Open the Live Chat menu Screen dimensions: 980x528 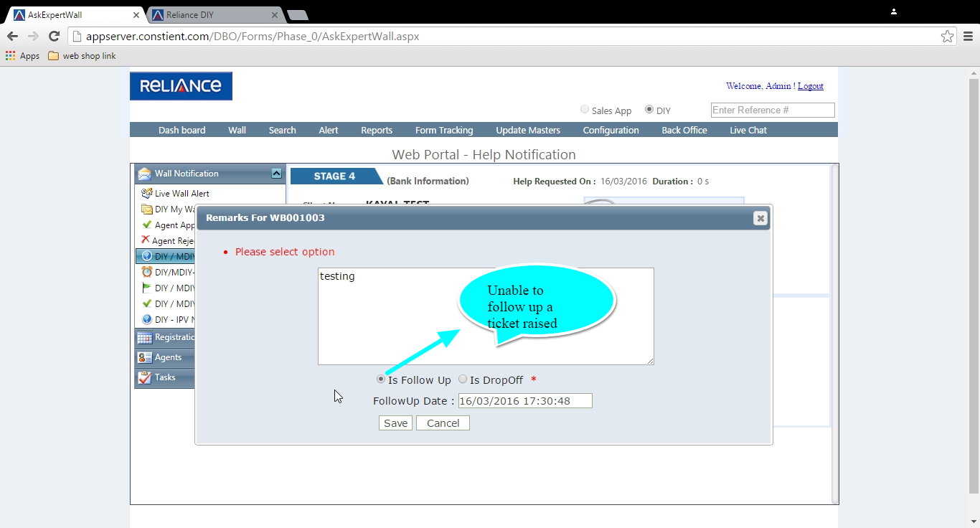point(748,130)
